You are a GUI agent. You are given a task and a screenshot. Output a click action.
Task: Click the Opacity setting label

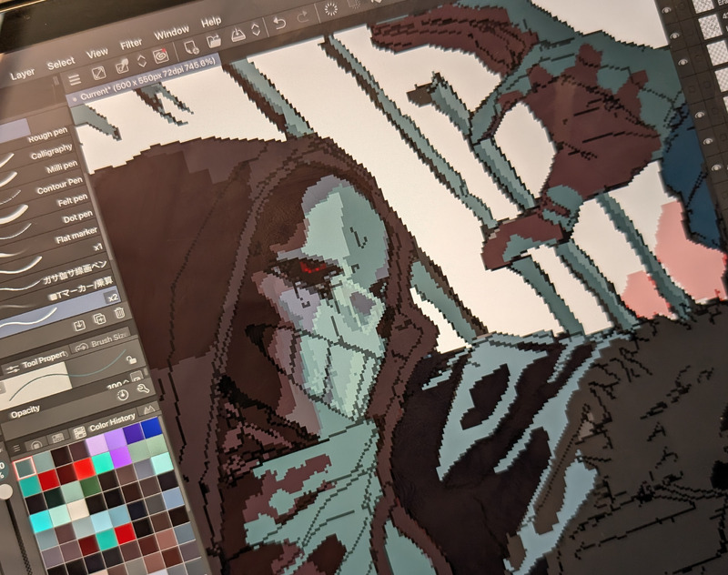click(25, 411)
